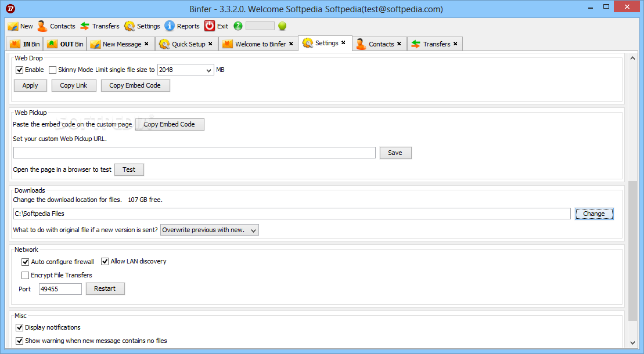Close the Settings tab
The image size is (644, 354).
coord(343,42)
